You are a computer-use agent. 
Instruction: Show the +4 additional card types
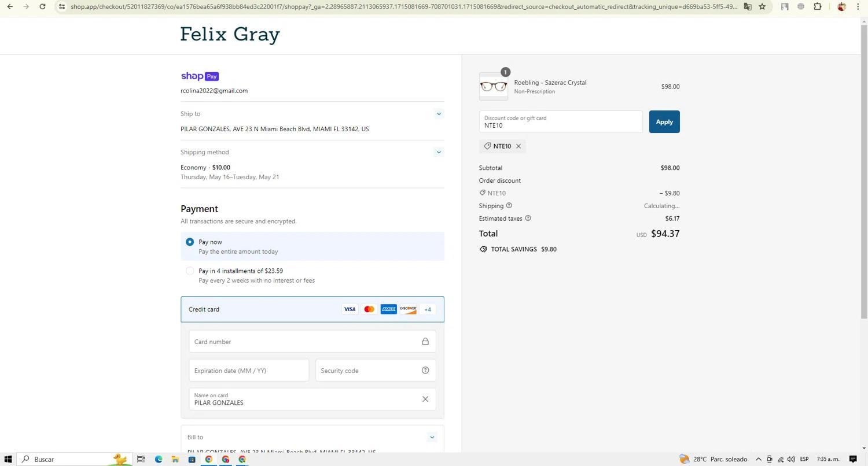pos(428,309)
